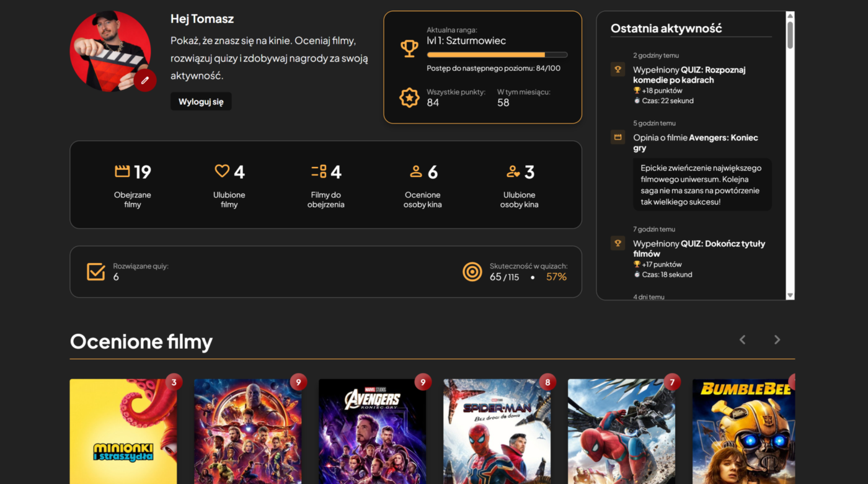
Task: Click the 'Hej Tomasz' greeting
Action: 202,19
